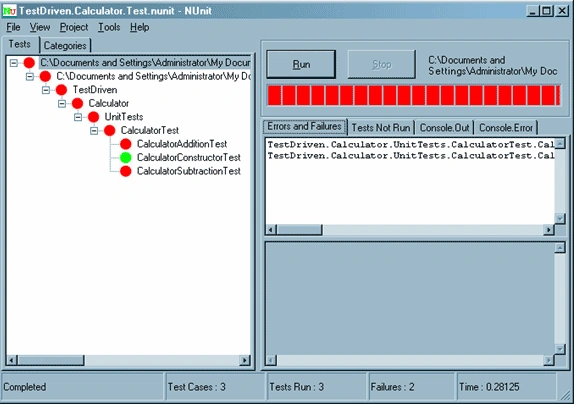Click stack trace pane vertical scroll up arrow
Image resolution: width=574 pixels, height=404 pixels.
(x=560, y=248)
